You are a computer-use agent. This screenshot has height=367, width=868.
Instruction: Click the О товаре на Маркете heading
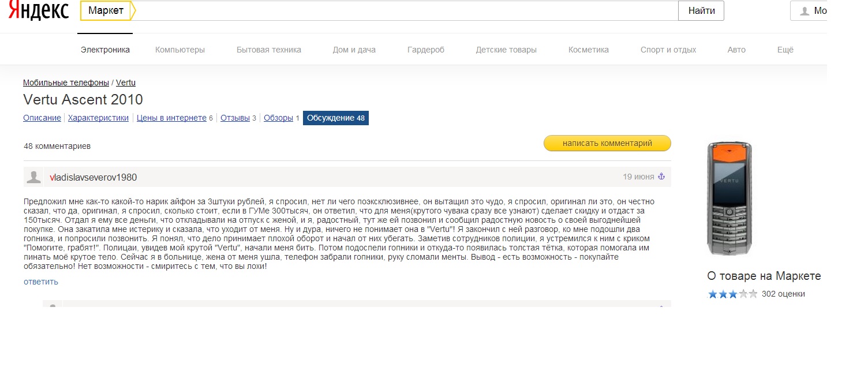coord(764,276)
